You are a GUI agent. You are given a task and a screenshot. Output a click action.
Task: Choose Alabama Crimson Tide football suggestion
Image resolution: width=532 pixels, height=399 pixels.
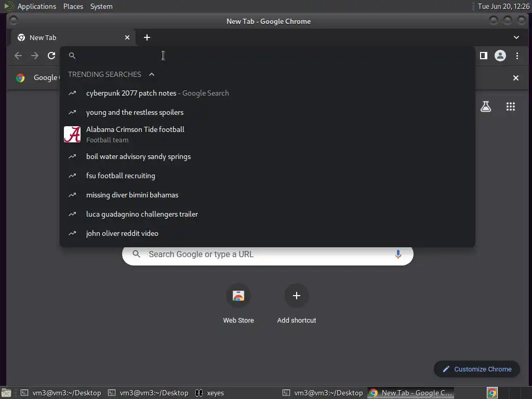(268, 135)
